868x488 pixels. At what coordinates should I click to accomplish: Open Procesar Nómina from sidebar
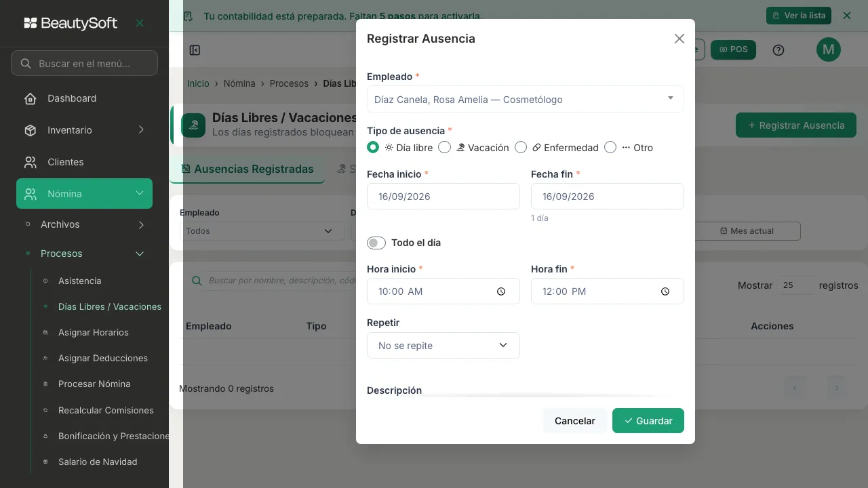click(94, 384)
